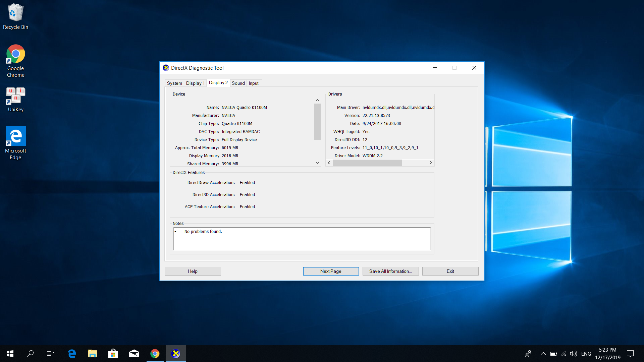Image resolution: width=644 pixels, height=362 pixels.
Task: Click Save All Information button
Action: click(x=390, y=271)
